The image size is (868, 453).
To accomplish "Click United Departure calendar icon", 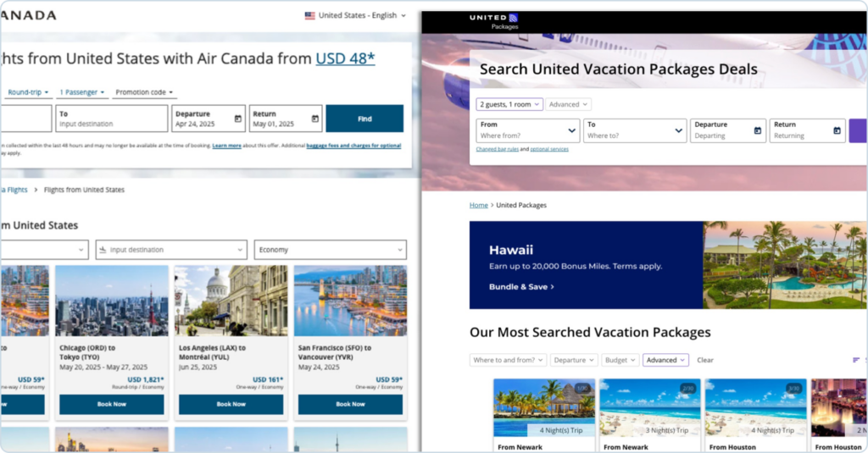I will pos(757,130).
